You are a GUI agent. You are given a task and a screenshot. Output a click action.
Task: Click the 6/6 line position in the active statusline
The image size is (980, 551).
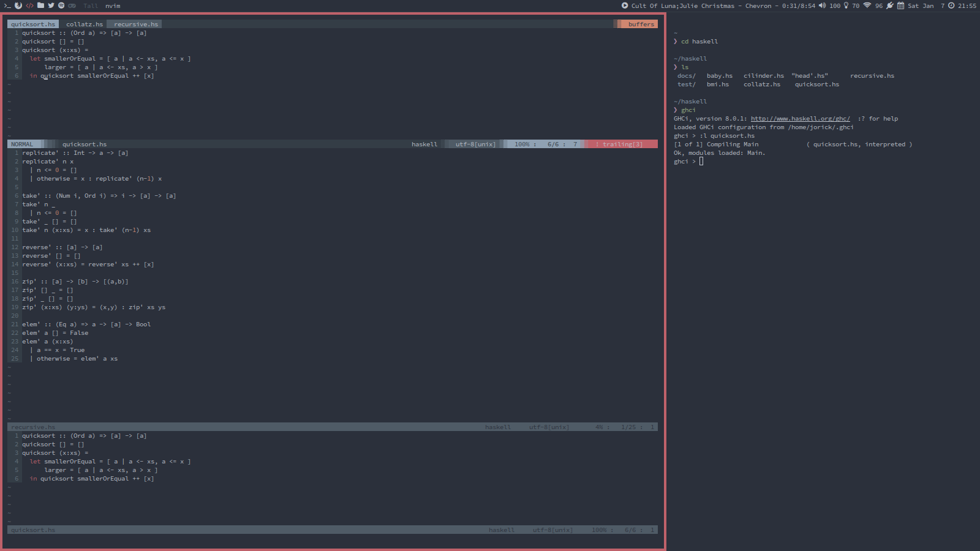pos(553,144)
